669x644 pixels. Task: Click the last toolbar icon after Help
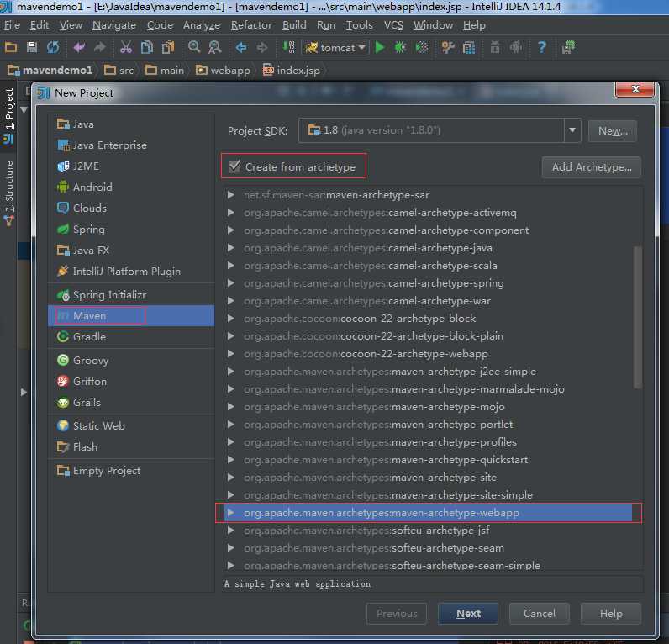[568, 47]
